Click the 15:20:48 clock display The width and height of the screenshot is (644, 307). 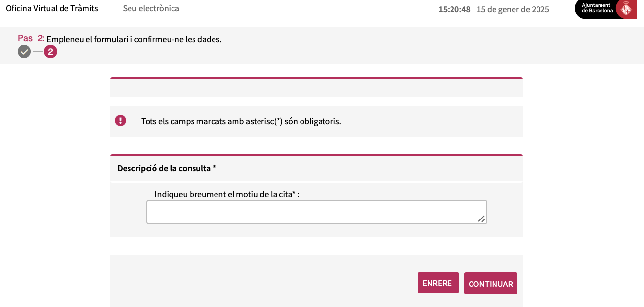coord(454,9)
